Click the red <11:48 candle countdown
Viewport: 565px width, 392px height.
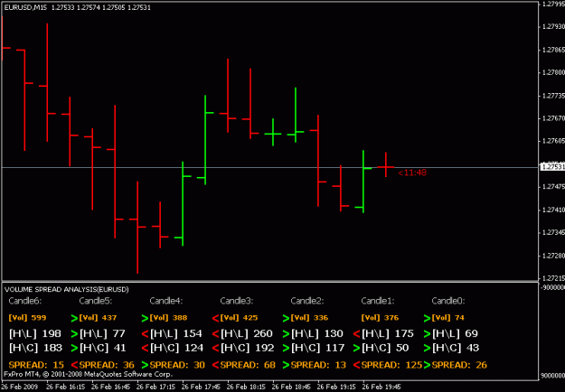pos(412,173)
